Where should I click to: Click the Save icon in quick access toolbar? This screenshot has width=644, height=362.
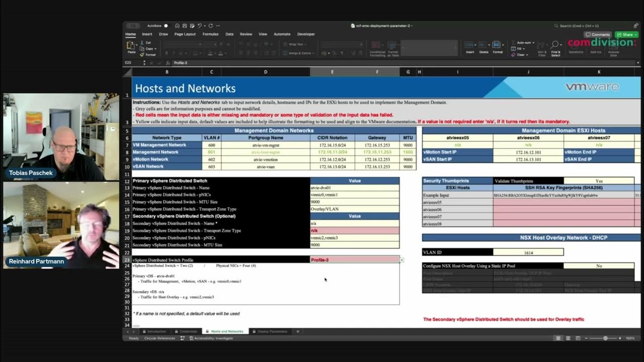click(185, 26)
